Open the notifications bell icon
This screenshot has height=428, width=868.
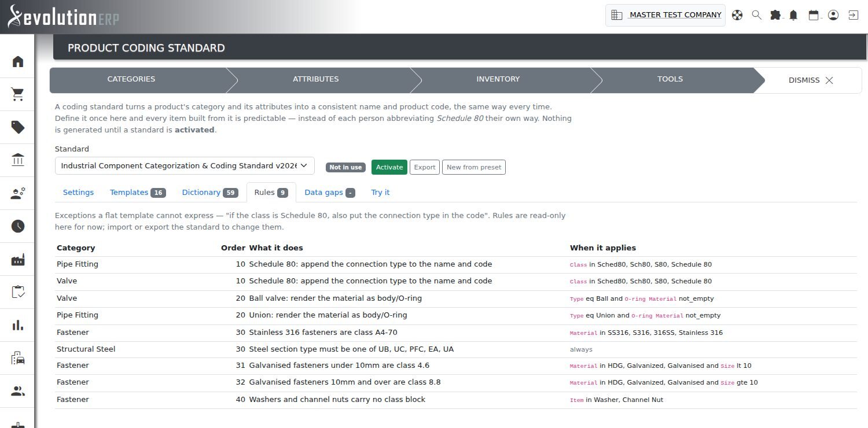[x=793, y=15]
